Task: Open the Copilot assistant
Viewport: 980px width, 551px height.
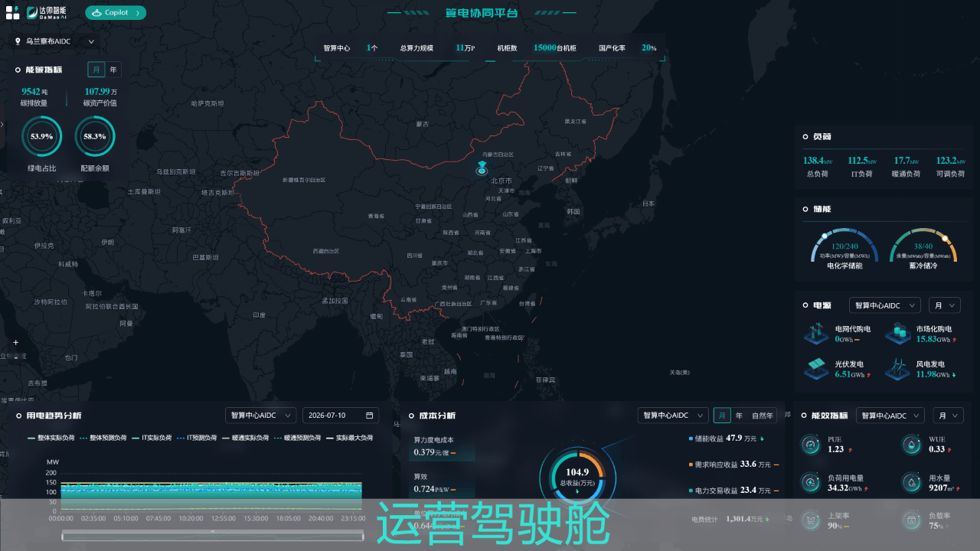Action: point(116,12)
